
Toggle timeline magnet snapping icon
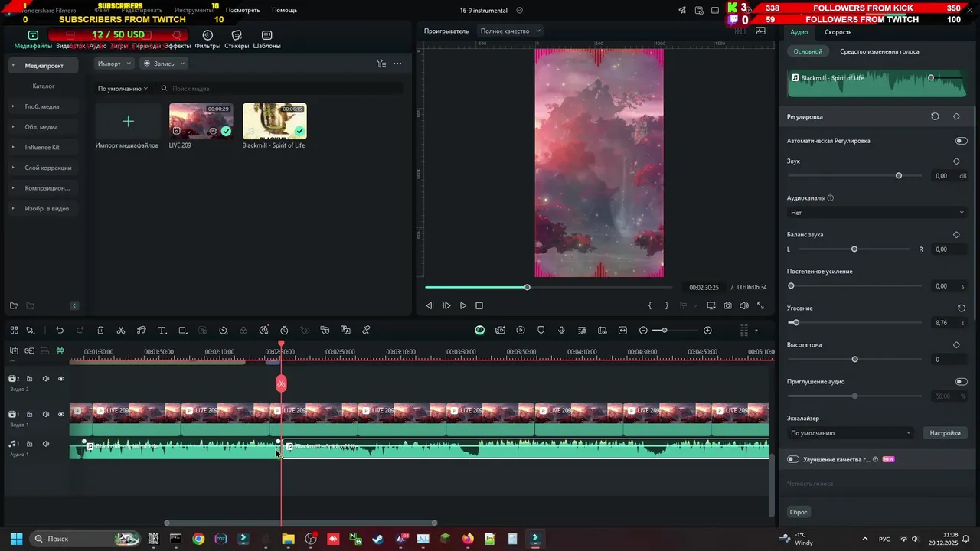[x=60, y=350]
